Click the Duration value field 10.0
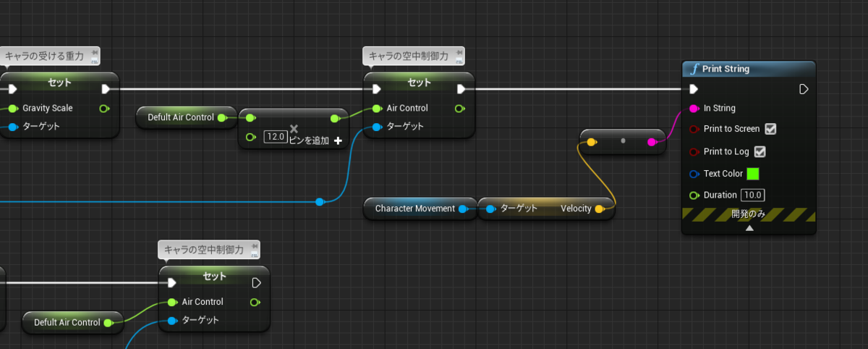 [753, 195]
